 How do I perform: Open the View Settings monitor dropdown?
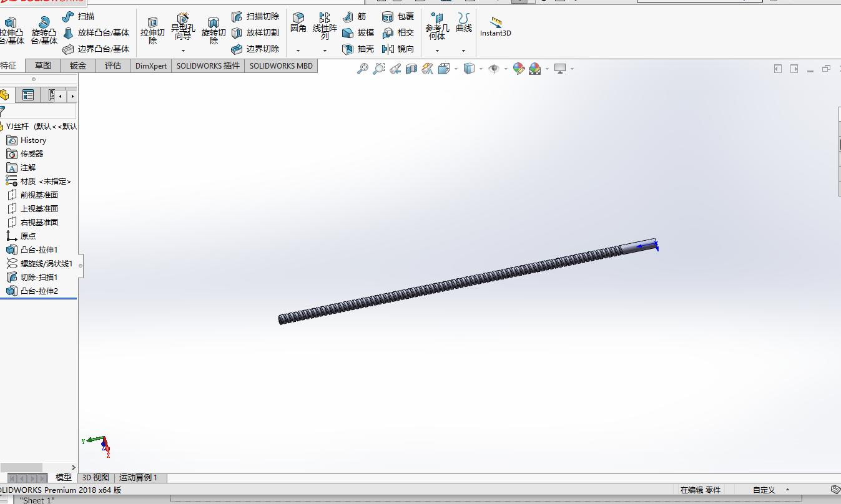pos(572,69)
